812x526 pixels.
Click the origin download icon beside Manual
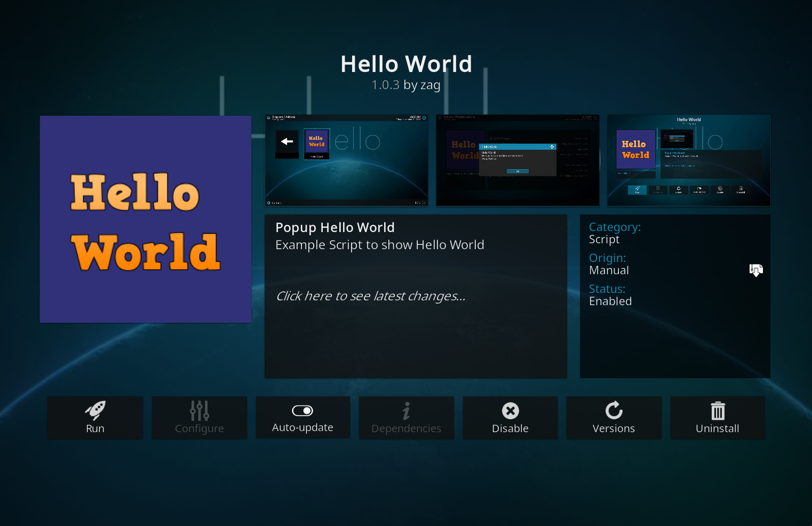point(756,270)
